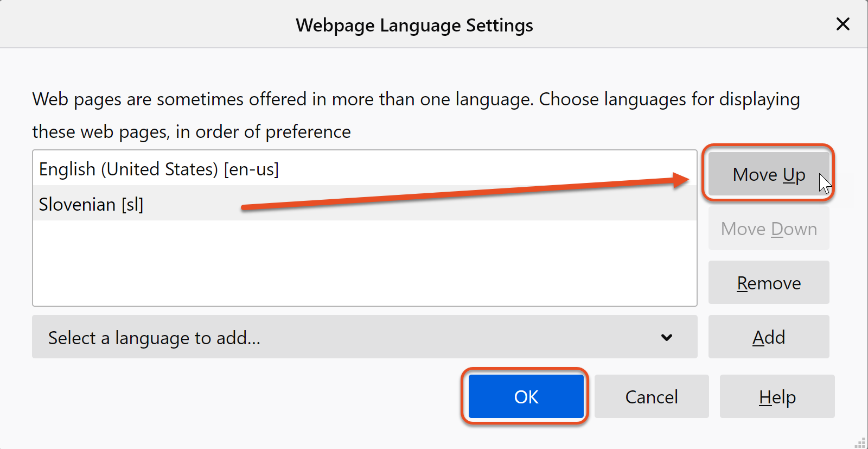
Task: Click the 'Webpage Language Settings' title text
Action: (x=414, y=26)
